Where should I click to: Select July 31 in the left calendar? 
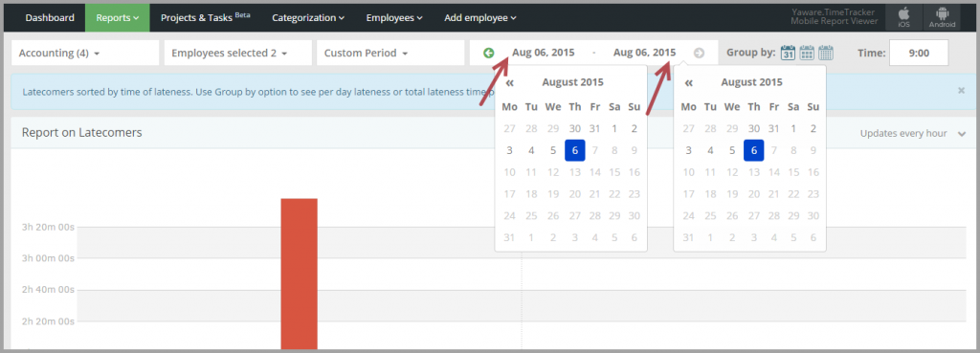pyautogui.click(x=594, y=129)
